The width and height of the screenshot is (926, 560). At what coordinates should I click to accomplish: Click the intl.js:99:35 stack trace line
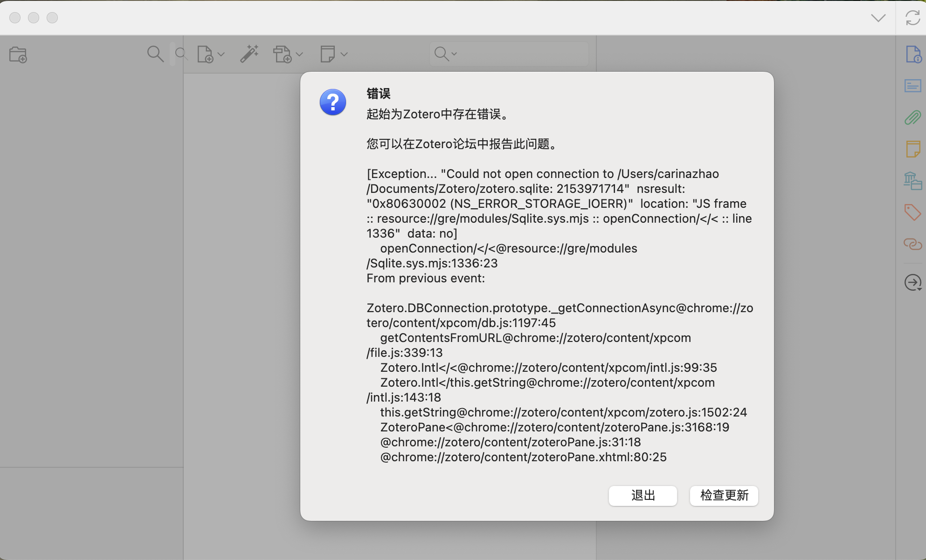(x=549, y=368)
